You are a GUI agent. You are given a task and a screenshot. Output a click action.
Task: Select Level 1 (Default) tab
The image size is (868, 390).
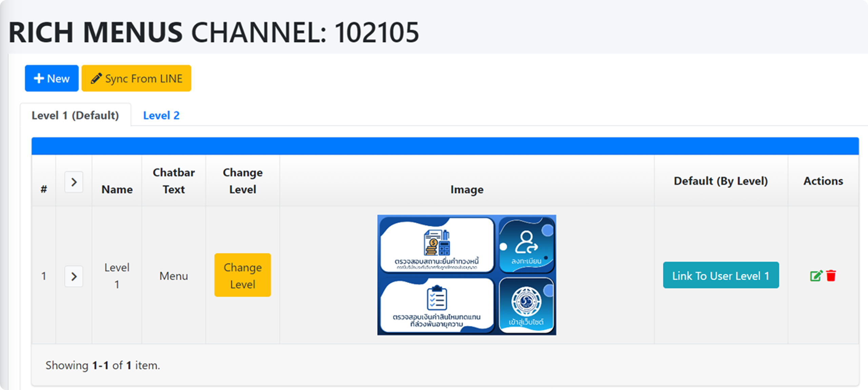[75, 116]
